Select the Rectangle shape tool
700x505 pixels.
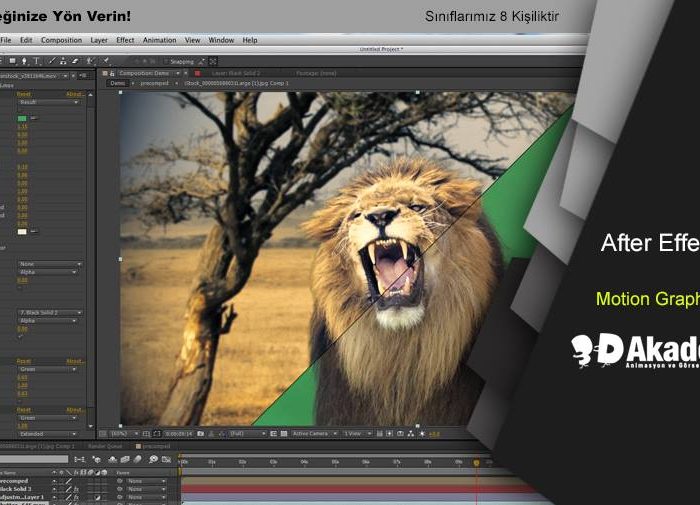(x=12, y=61)
